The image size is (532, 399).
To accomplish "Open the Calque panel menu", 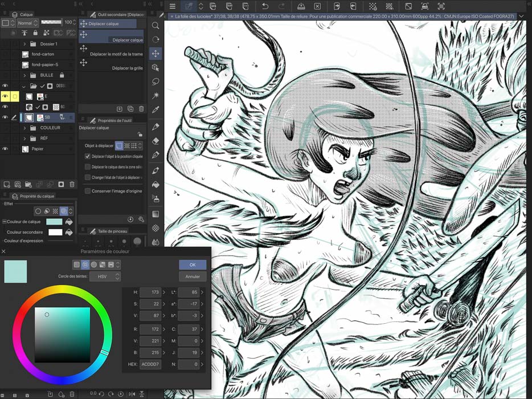I will pyautogui.click(x=6, y=14).
